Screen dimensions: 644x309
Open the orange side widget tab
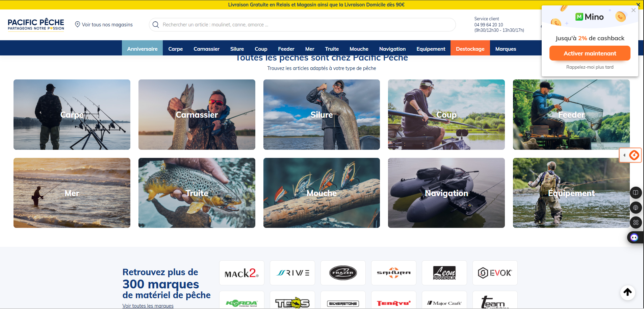click(x=630, y=155)
